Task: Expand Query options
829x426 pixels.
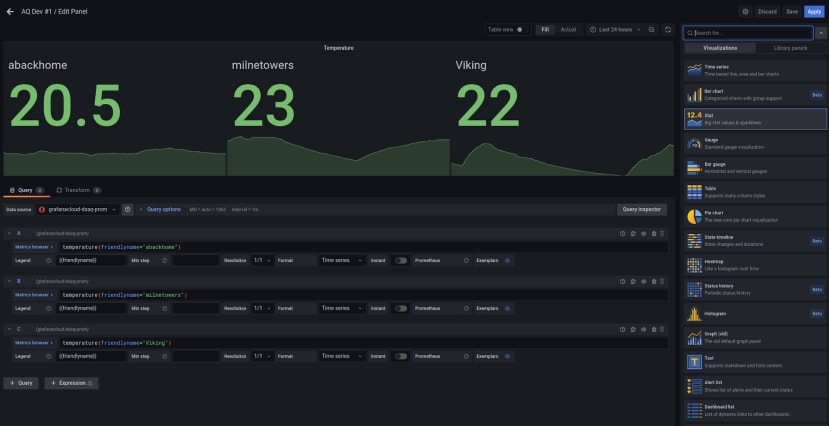Action: (163, 209)
